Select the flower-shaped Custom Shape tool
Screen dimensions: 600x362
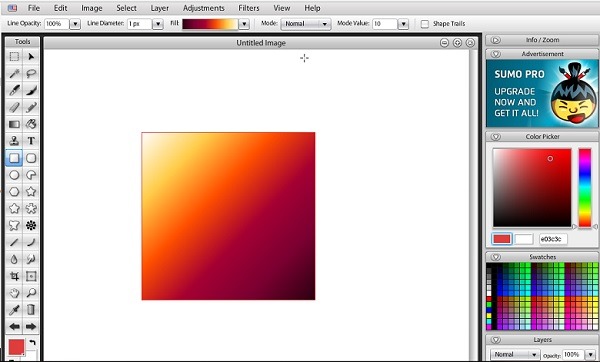(31, 209)
